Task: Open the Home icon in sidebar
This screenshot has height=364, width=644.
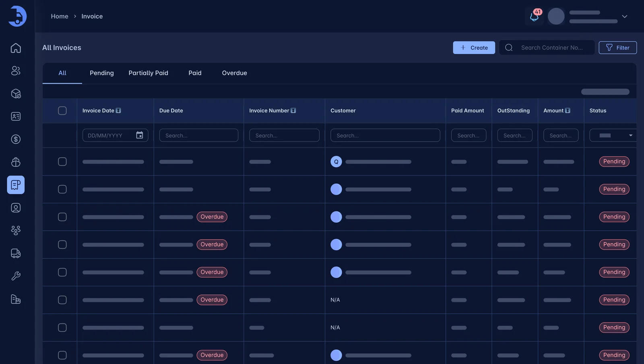Action: click(16, 48)
